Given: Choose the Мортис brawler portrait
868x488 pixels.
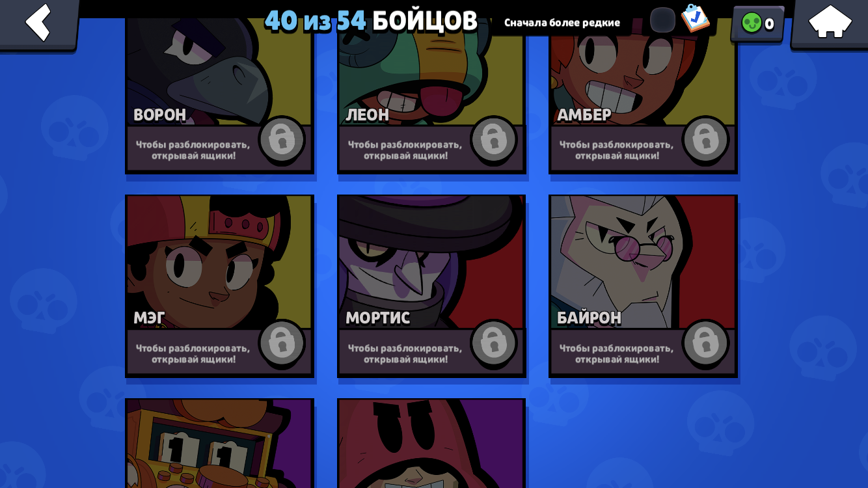Looking at the screenshot, I should (x=431, y=262).
